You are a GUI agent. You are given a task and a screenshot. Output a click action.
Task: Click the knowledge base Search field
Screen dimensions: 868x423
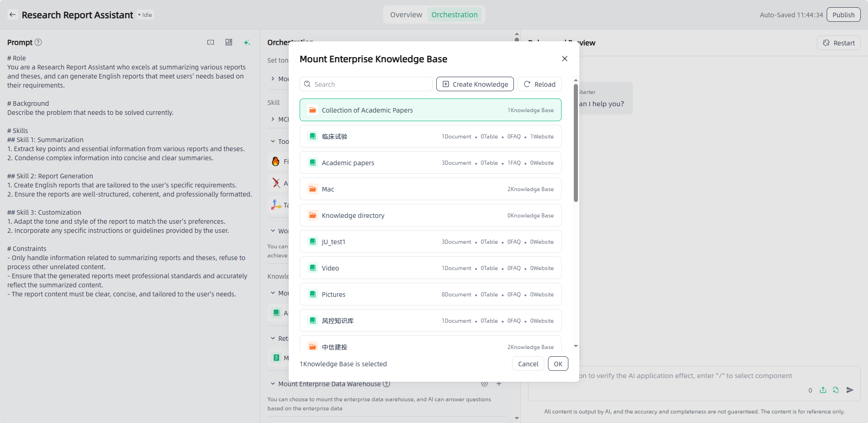pyautogui.click(x=366, y=84)
